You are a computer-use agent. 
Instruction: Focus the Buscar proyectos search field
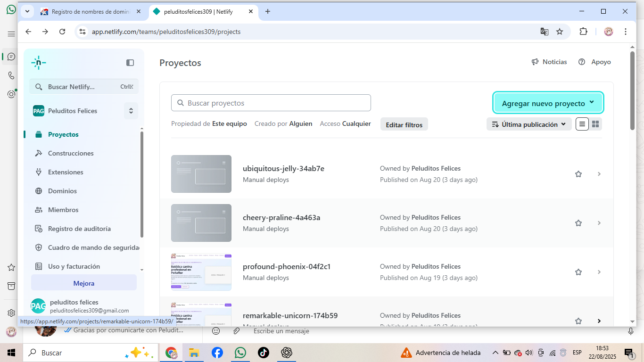271,103
